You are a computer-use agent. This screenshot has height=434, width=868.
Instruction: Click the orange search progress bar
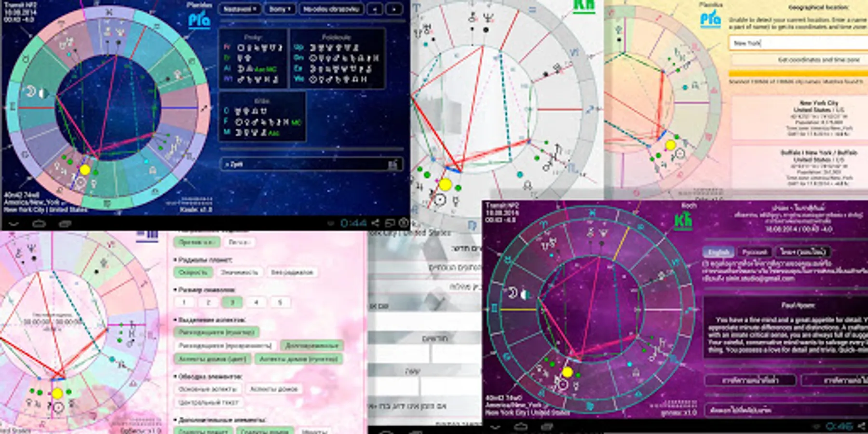click(798, 74)
